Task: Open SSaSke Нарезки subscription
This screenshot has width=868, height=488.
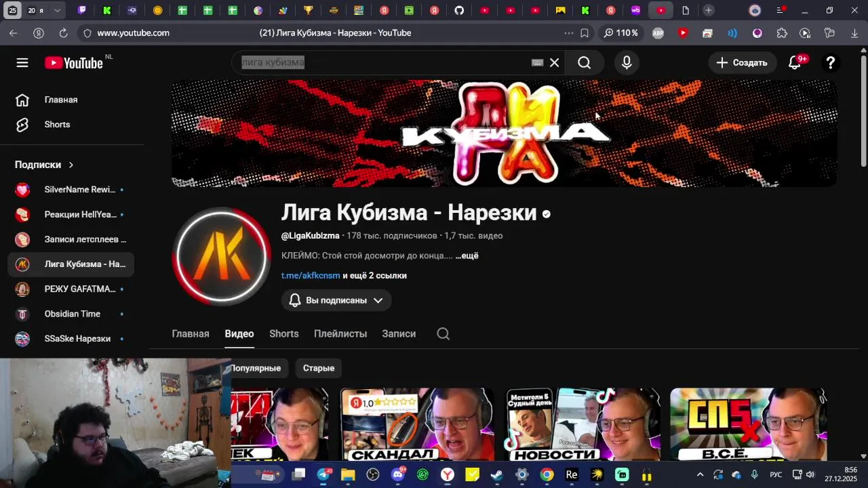Action: click(x=72, y=339)
